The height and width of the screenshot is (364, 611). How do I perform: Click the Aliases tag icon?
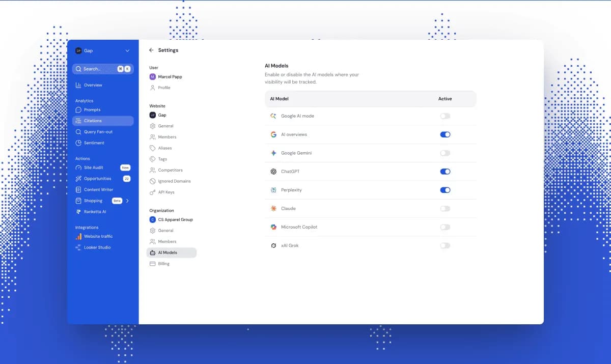coord(153,148)
